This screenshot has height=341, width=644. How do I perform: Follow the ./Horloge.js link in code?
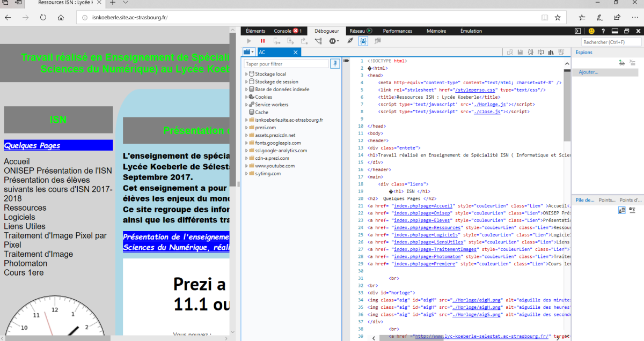(x=489, y=105)
